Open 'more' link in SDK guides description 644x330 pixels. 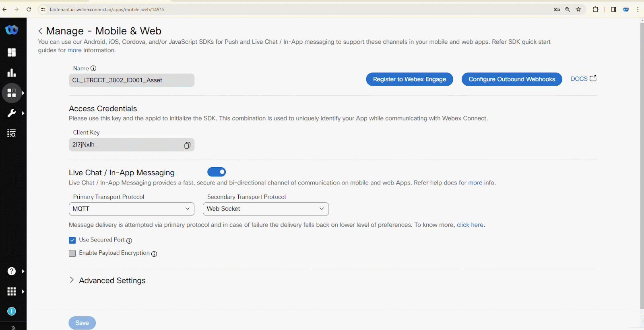click(x=74, y=50)
